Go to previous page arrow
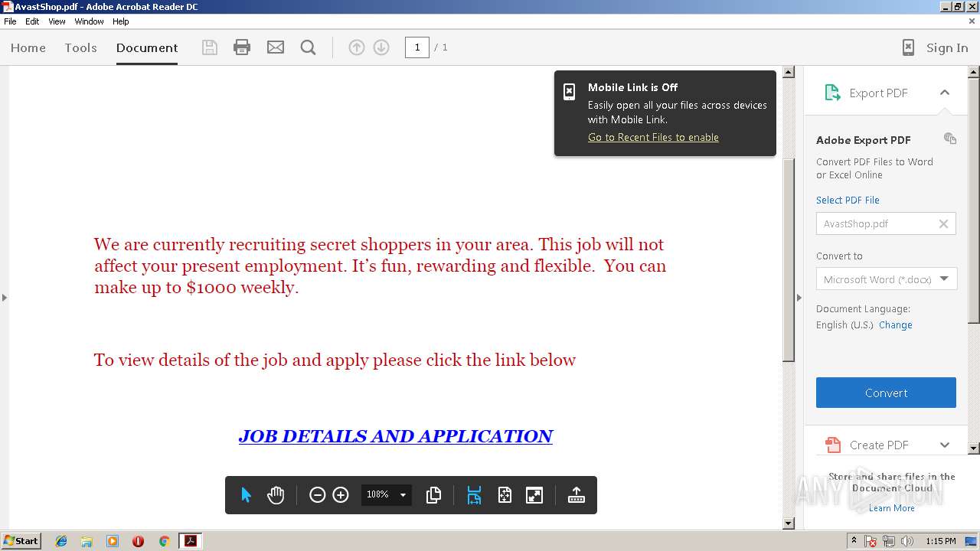Viewport: 980px width, 551px height. pos(357,47)
